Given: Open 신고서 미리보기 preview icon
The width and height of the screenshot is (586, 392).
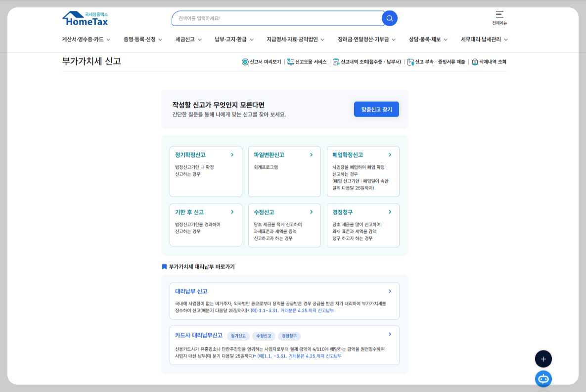Looking at the screenshot, I should click(244, 61).
